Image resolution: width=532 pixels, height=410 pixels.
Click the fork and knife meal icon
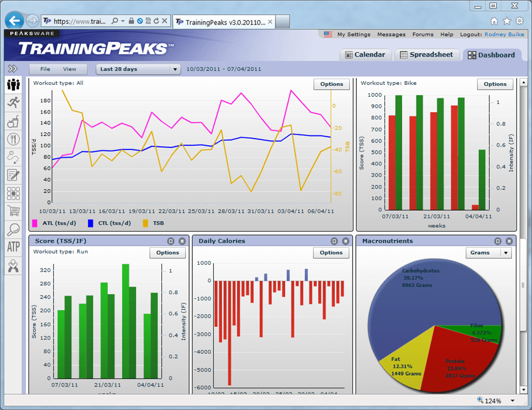coord(13,139)
